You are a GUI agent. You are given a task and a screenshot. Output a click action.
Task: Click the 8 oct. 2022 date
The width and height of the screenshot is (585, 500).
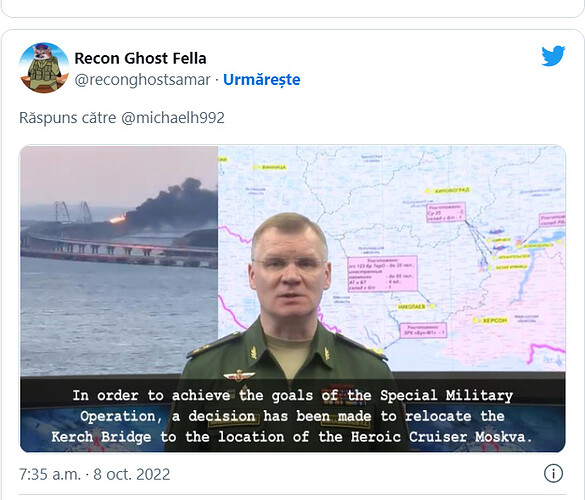tap(132, 474)
